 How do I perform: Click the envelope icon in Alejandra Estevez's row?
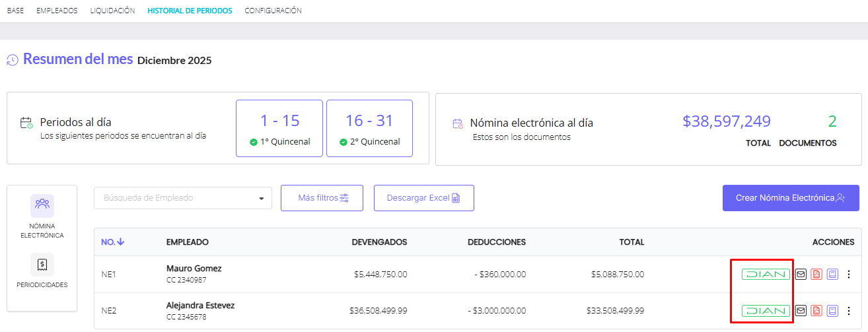[x=801, y=311]
